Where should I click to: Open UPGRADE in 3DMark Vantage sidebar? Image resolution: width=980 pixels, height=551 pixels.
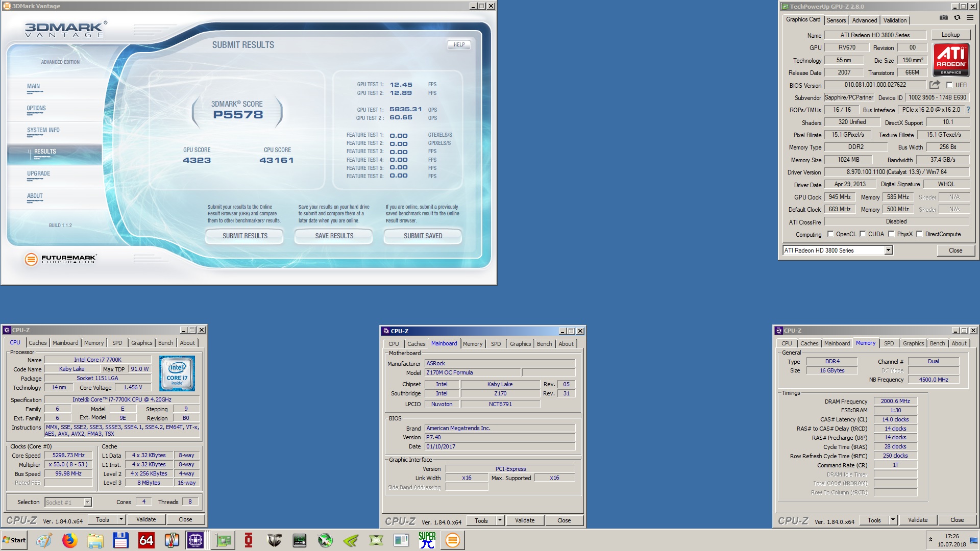point(39,173)
